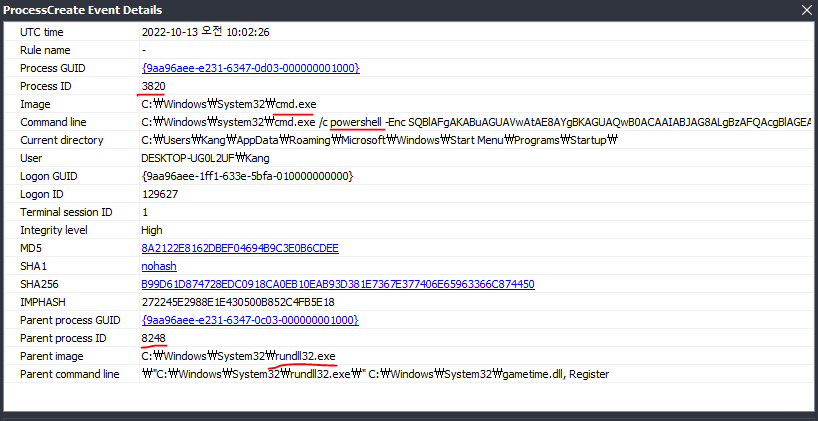The image size is (818, 421).
Task: Click the Image path ending cmd.exe
Action: pos(228,104)
